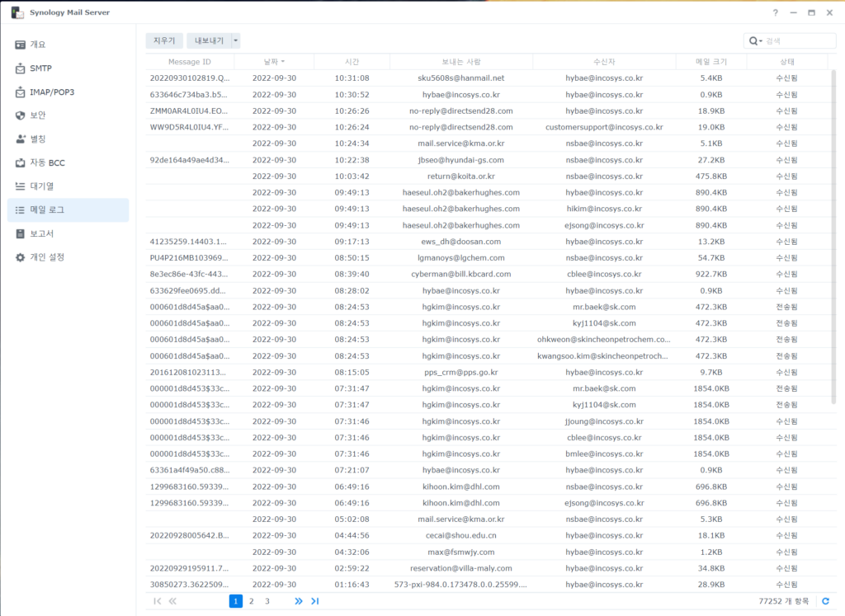Open the search filter dropdown magnifier
Screen dimensions: 845x616
(x=754, y=41)
